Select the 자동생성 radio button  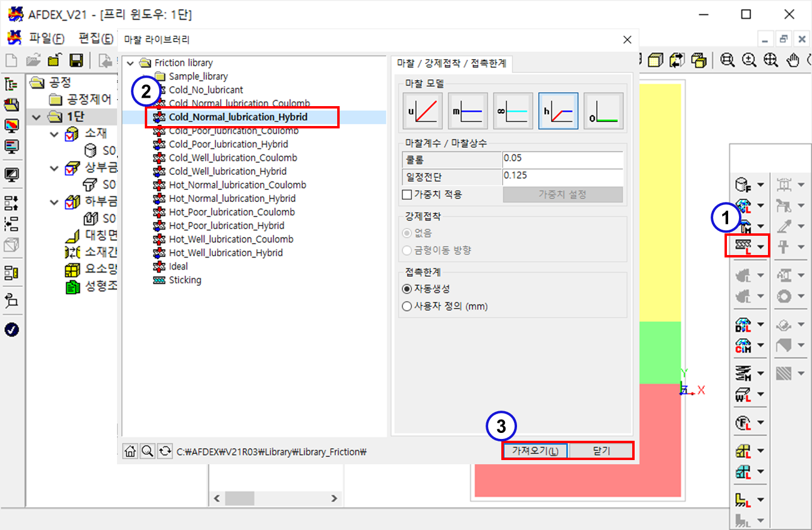[x=407, y=289]
